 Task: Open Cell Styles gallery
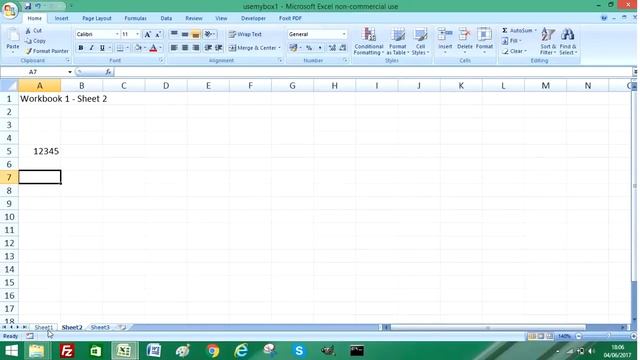pyautogui.click(x=420, y=41)
